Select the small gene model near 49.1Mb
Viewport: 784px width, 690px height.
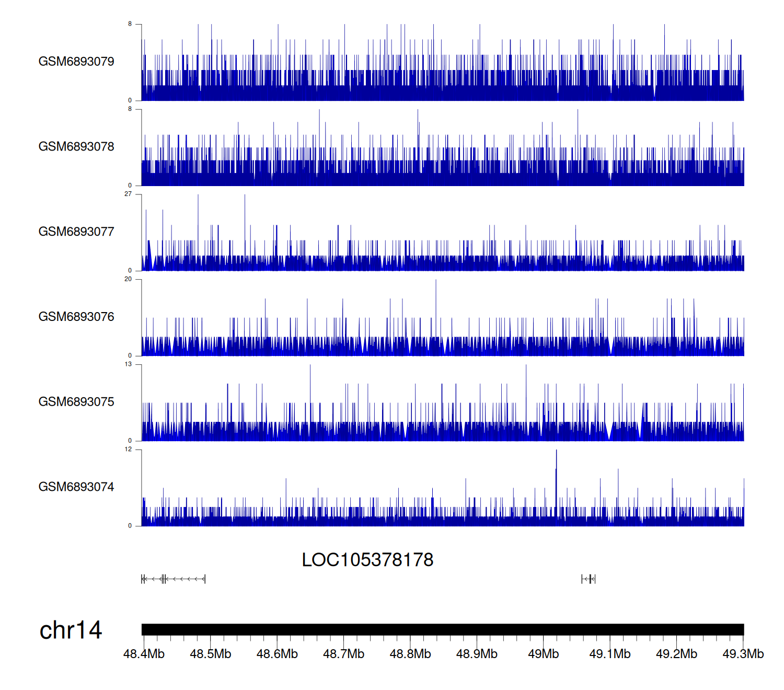click(588, 579)
